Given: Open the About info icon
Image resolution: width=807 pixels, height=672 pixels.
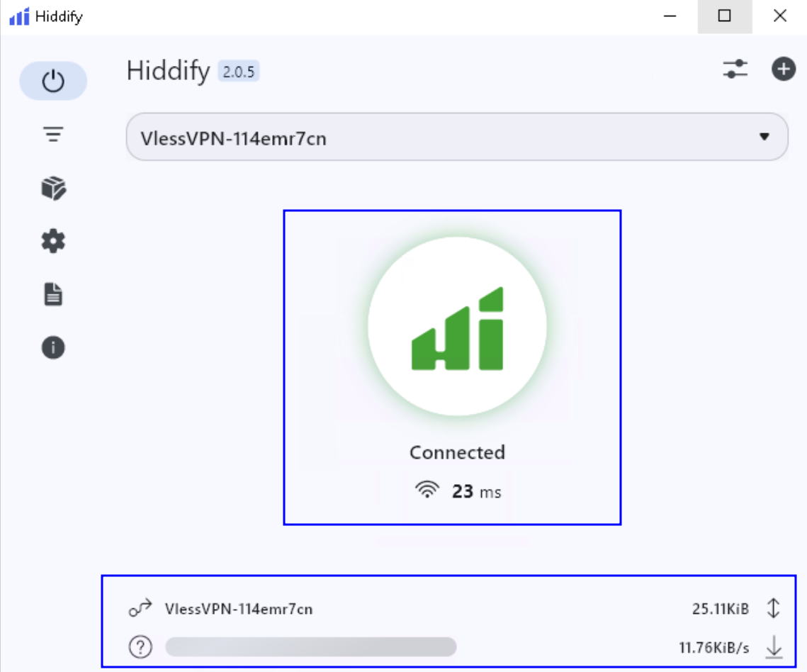Looking at the screenshot, I should [x=53, y=347].
